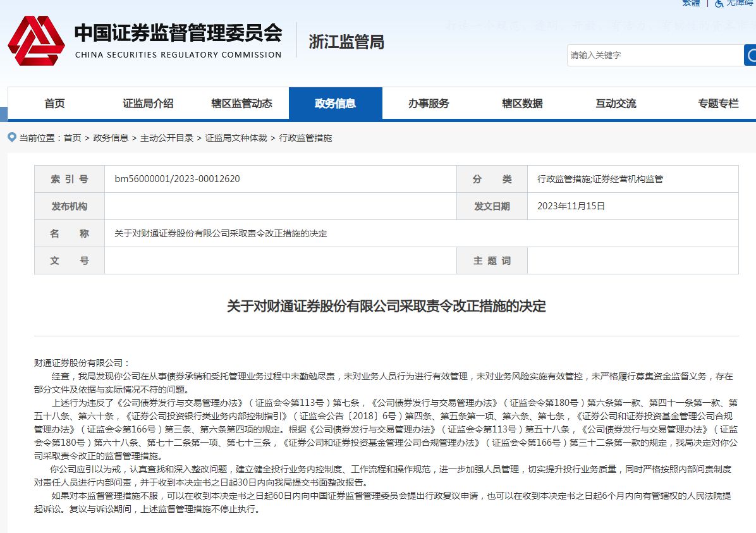The height and width of the screenshot is (533, 756).
Task: Click the 分类 label cell
Action: (492, 179)
